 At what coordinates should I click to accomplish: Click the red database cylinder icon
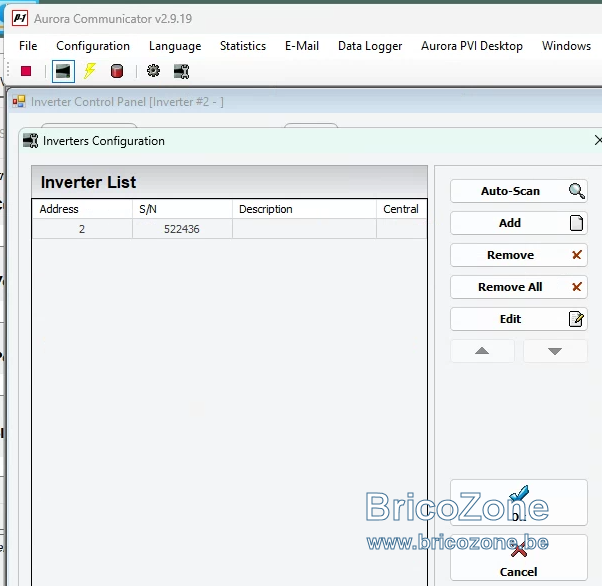pyautogui.click(x=117, y=71)
